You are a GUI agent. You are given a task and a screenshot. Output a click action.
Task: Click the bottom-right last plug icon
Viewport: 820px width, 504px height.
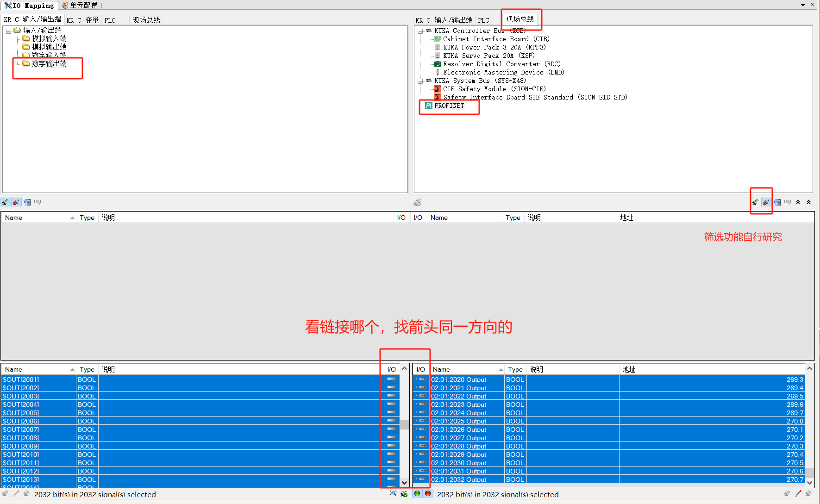click(808, 494)
